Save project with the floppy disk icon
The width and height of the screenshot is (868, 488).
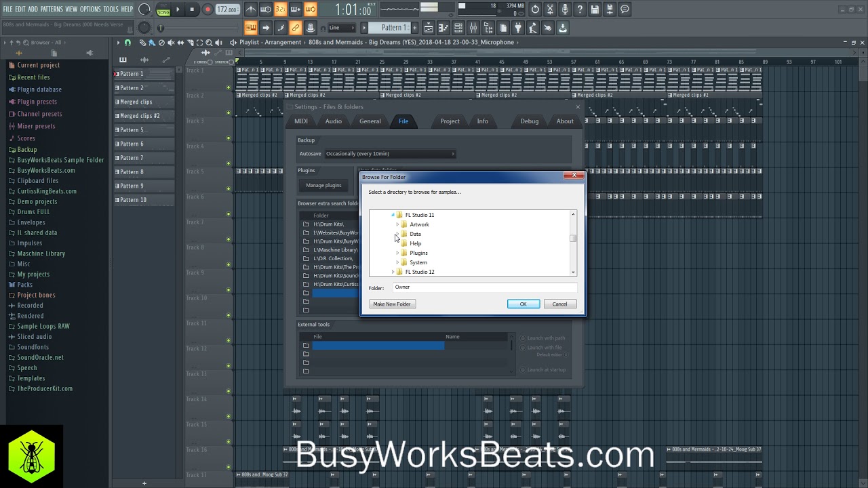click(595, 9)
